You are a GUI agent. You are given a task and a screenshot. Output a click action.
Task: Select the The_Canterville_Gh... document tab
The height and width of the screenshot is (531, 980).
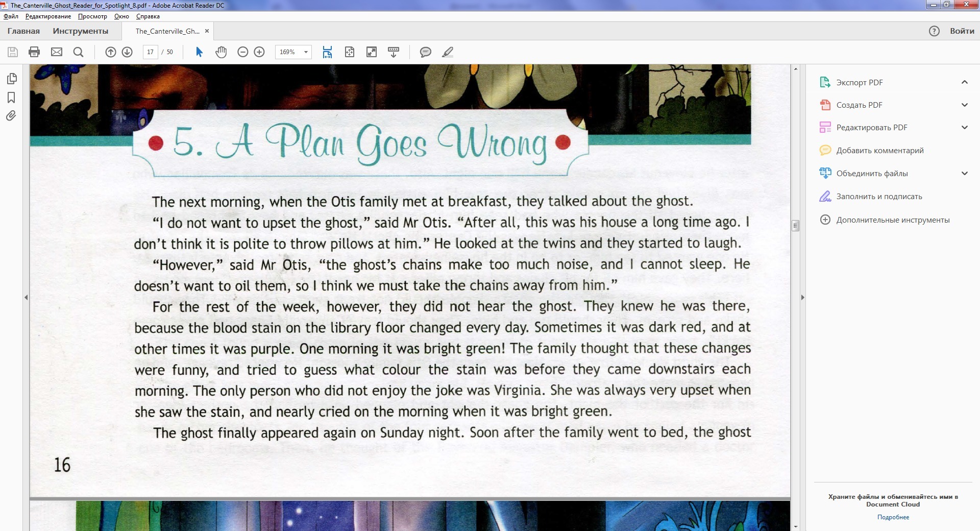pos(167,31)
